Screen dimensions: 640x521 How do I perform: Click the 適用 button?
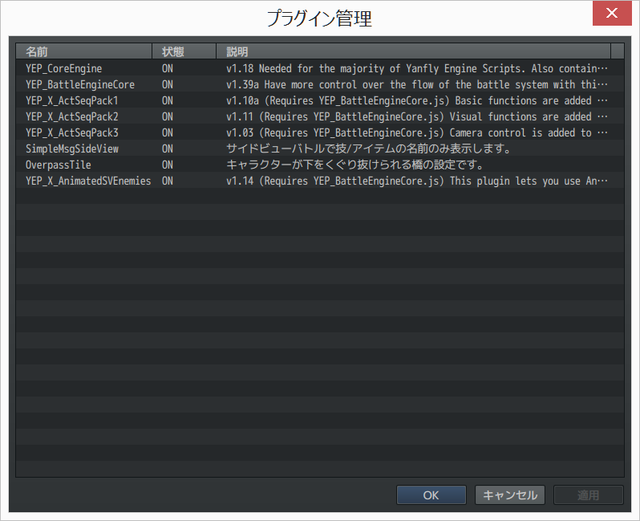coord(588,495)
